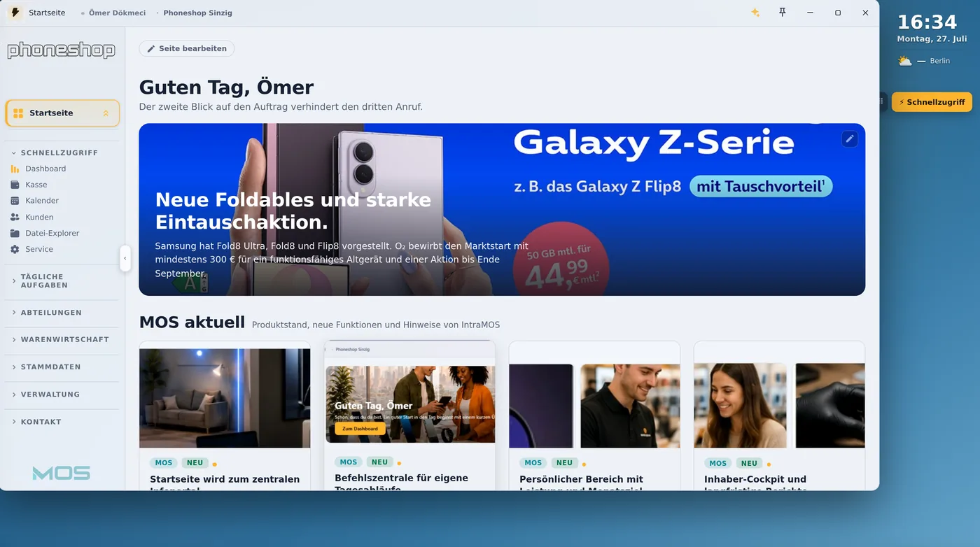Click the dotted drag handle beside desktop Schnellzugriff

click(x=881, y=101)
